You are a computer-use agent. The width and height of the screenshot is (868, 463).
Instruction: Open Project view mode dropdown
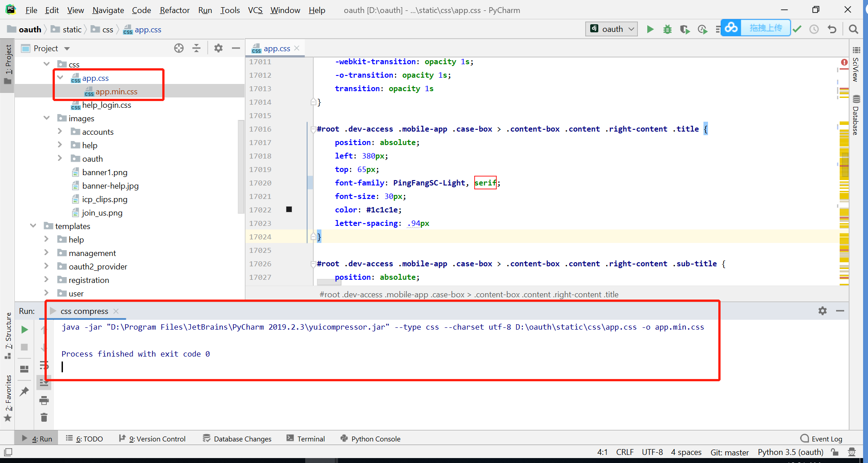tap(67, 49)
